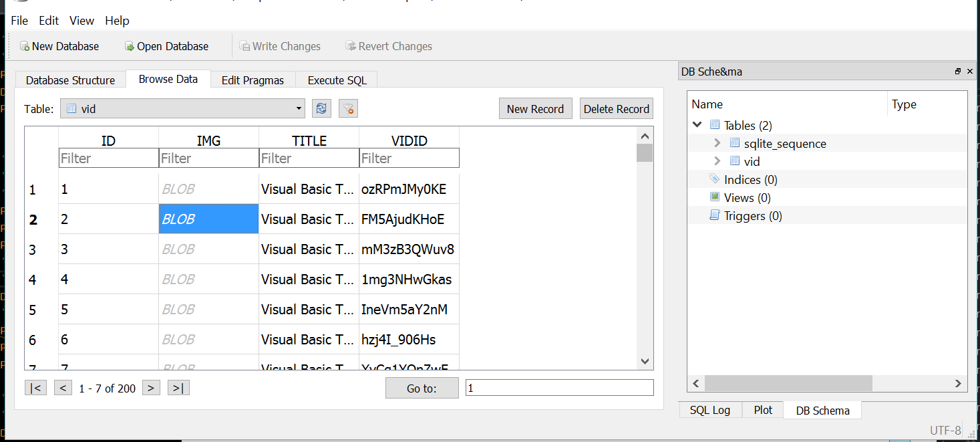
Task: Expand the sqlite_sequence table node
Action: click(717, 143)
